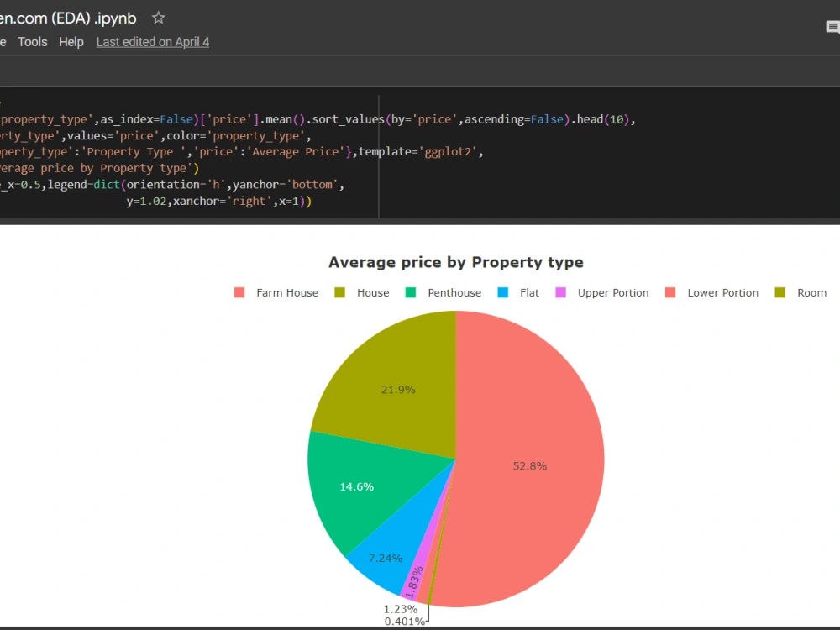The height and width of the screenshot is (630, 840).
Task: Open the Tools menu
Action: coord(32,41)
